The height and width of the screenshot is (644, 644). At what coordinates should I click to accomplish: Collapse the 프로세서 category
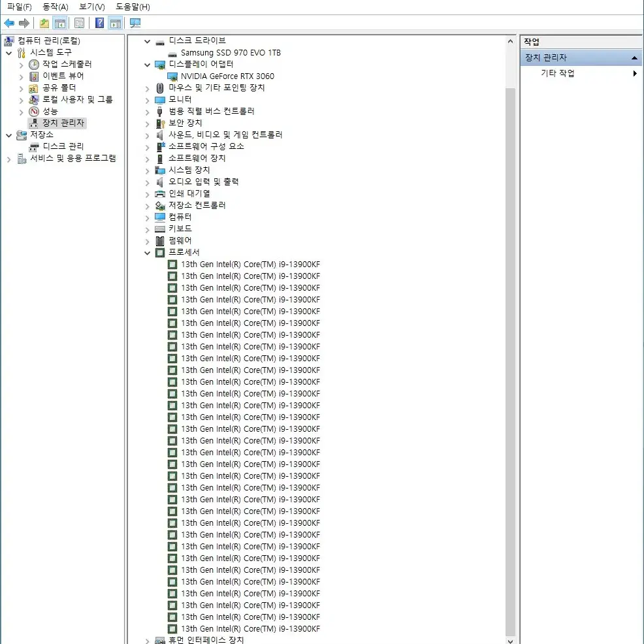pos(147,253)
